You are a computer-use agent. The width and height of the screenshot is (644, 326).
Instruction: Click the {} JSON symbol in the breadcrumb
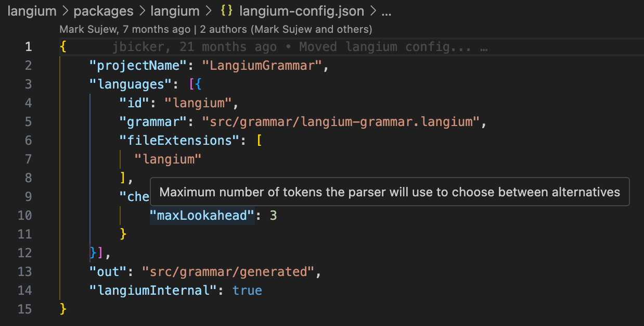pos(226,11)
